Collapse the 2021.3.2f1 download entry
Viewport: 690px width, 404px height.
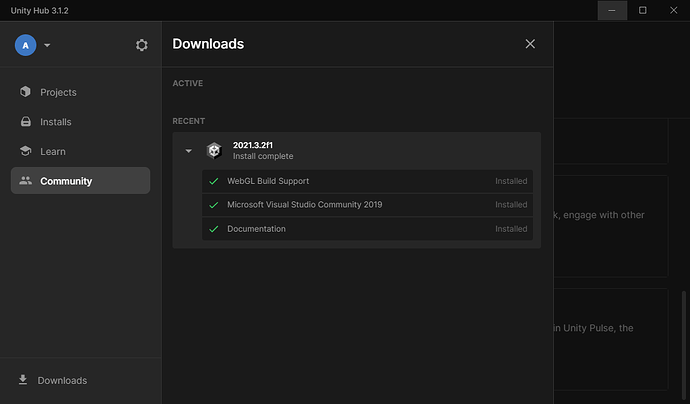tap(188, 151)
